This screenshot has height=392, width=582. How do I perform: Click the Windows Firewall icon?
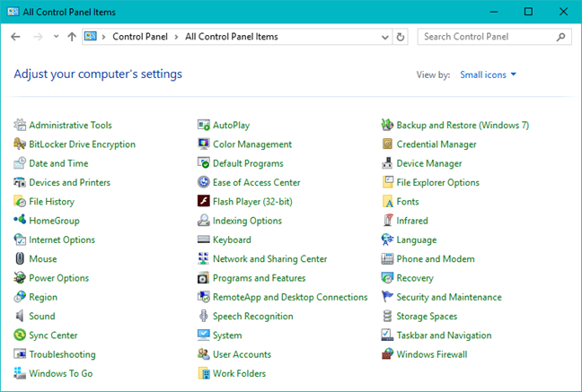pos(388,354)
